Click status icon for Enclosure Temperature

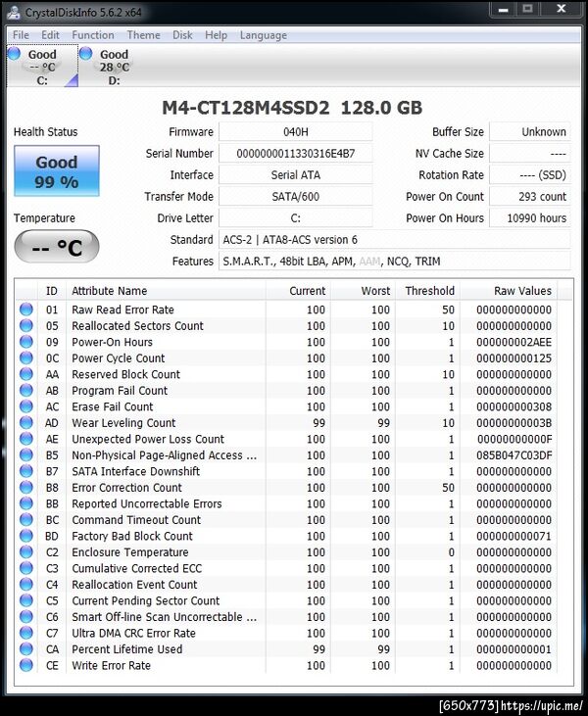(26, 552)
